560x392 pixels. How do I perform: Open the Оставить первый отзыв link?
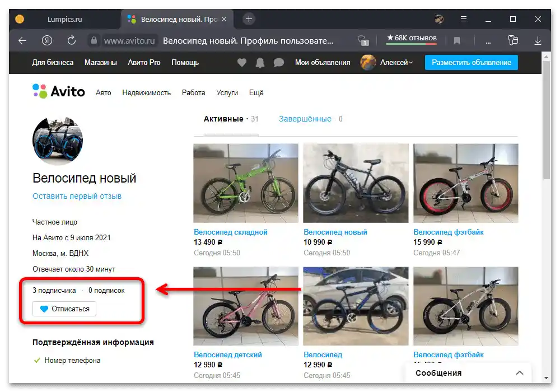77,196
